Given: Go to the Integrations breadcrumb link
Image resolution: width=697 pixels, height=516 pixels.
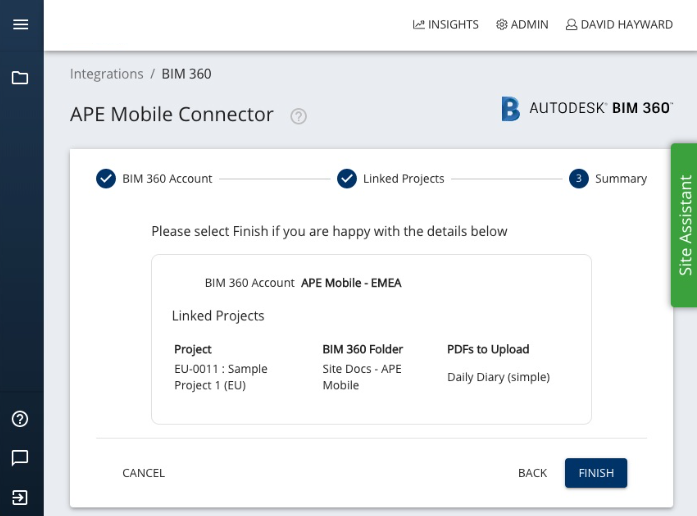Looking at the screenshot, I should point(107,74).
